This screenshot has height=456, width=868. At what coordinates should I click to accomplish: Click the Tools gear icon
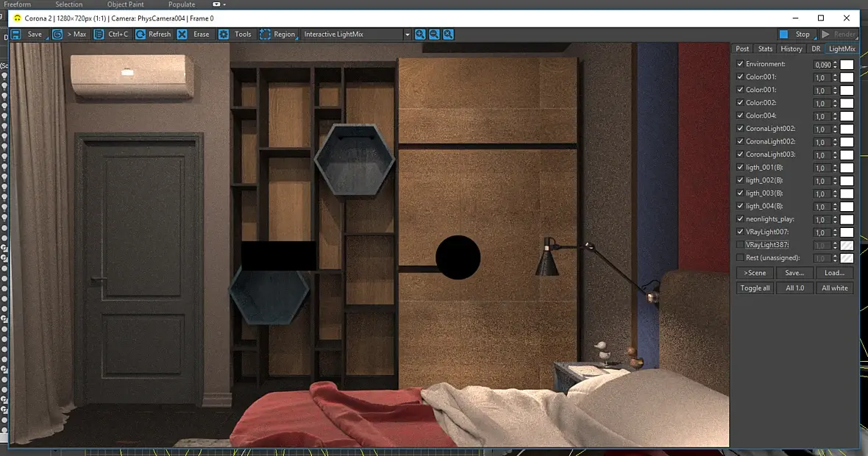pos(224,35)
